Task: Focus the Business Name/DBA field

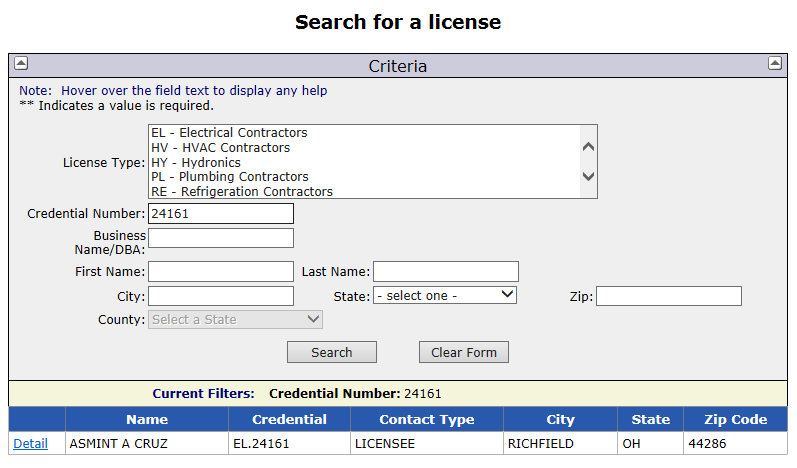Action: pos(221,238)
